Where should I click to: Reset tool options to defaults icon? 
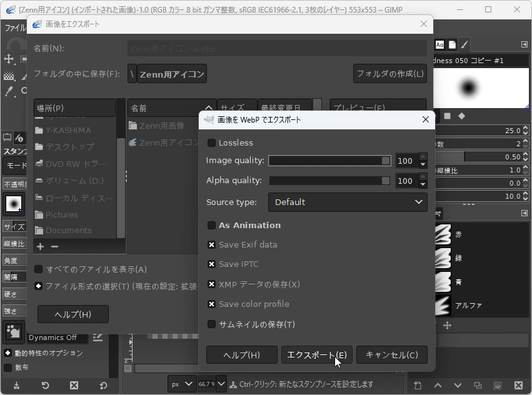(x=103, y=385)
